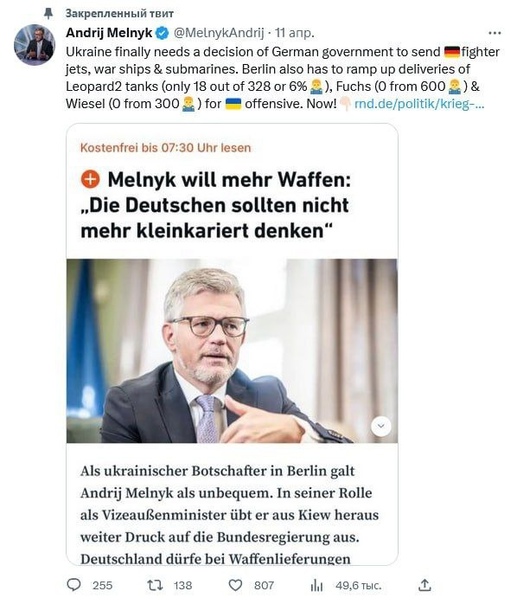Click the pinned tweet pin icon
The image size is (517, 604).
click(x=48, y=13)
